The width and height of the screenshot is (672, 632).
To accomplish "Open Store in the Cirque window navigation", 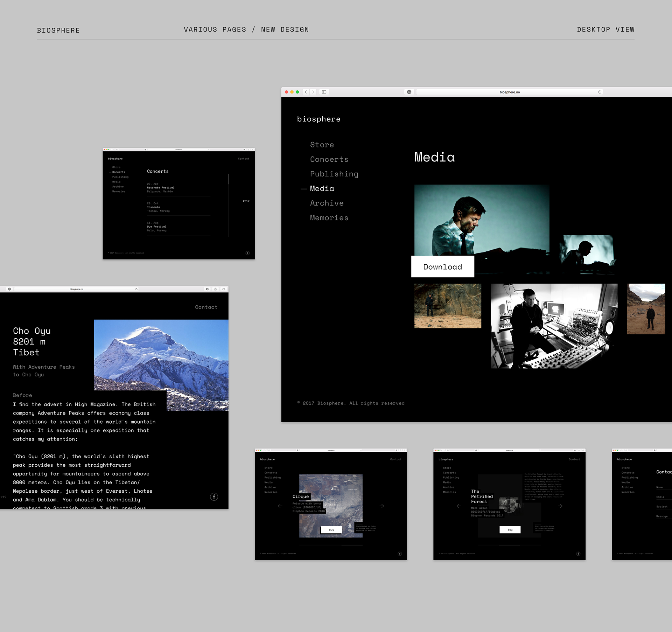I will click(268, 468).
